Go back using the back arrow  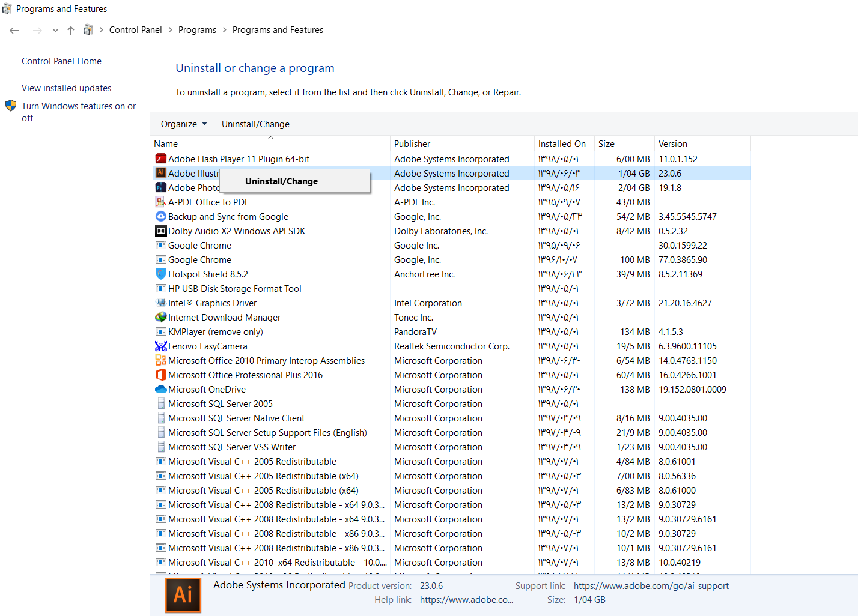point(14,30)
